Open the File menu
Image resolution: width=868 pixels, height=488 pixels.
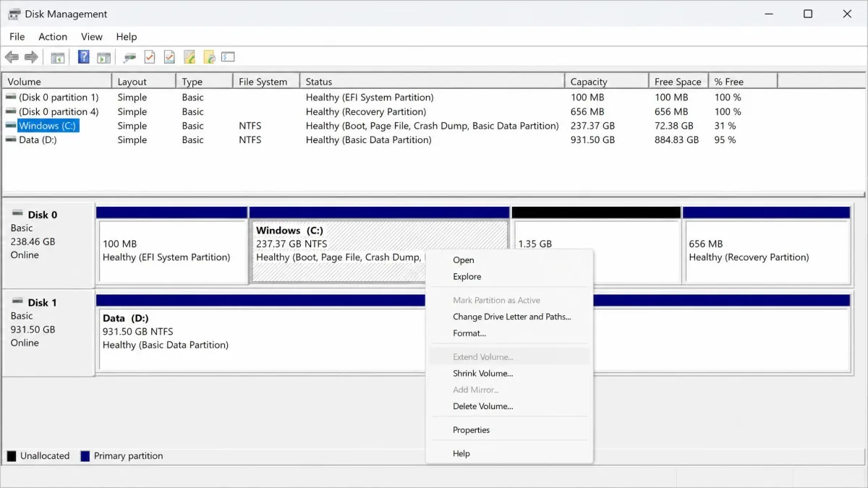click(17, 37)
